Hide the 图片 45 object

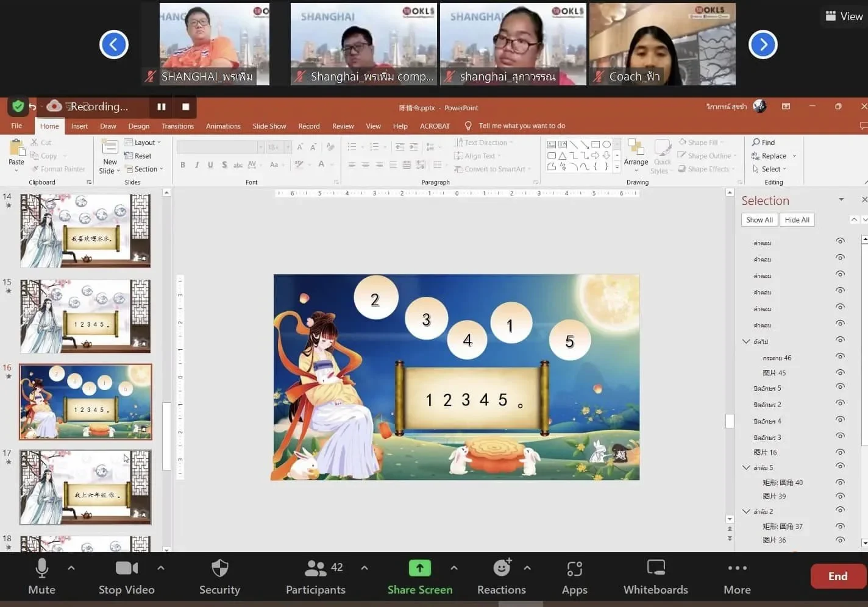[840, 372]
